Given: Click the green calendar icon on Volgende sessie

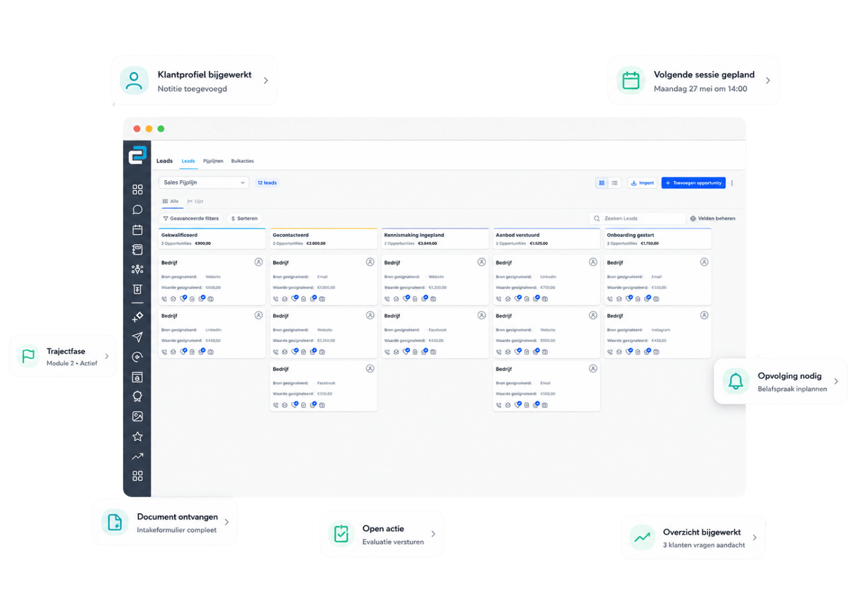Looking at the screenshot, I should point(631,81).
